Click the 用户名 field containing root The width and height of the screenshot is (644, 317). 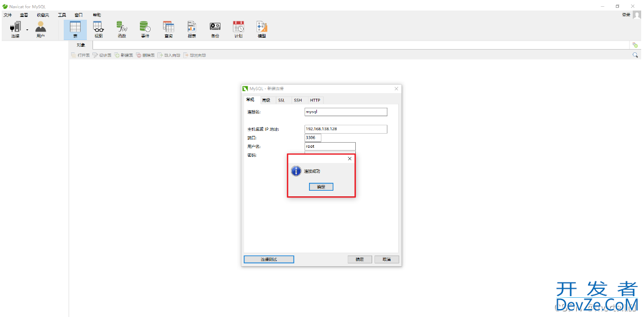click(x=330, y=146)
